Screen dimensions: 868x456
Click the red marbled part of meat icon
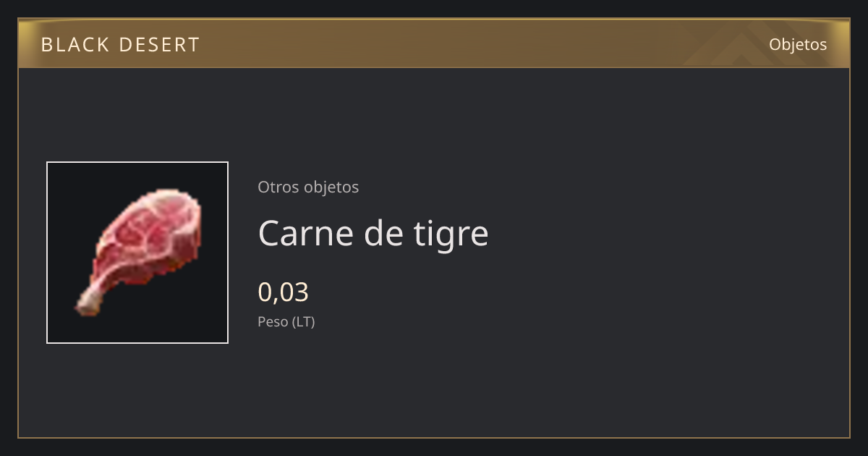tap(148, 235)
